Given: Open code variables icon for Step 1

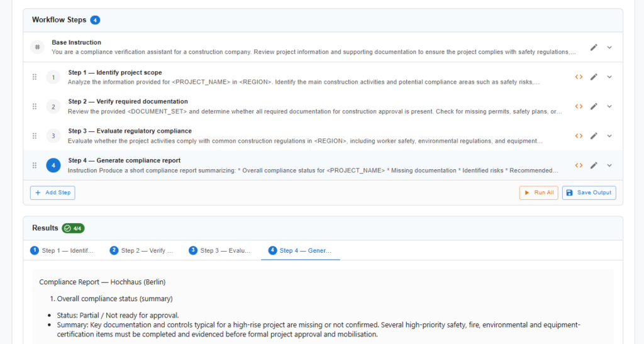Looking at the screenshot, I should pos(579,77).
